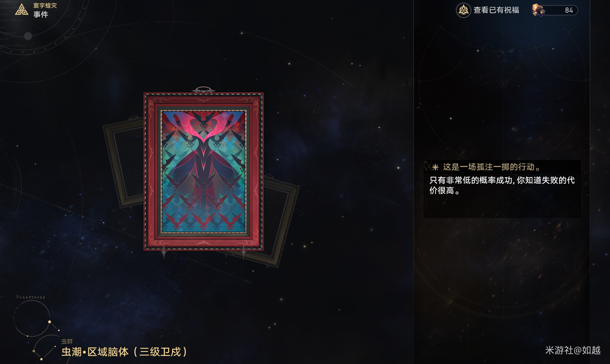The height and width of the screenshot is (364, 610).
Task: Click the cosmic fragments cube currency icon
Action: pyautogui.click(x=538, y=10)
